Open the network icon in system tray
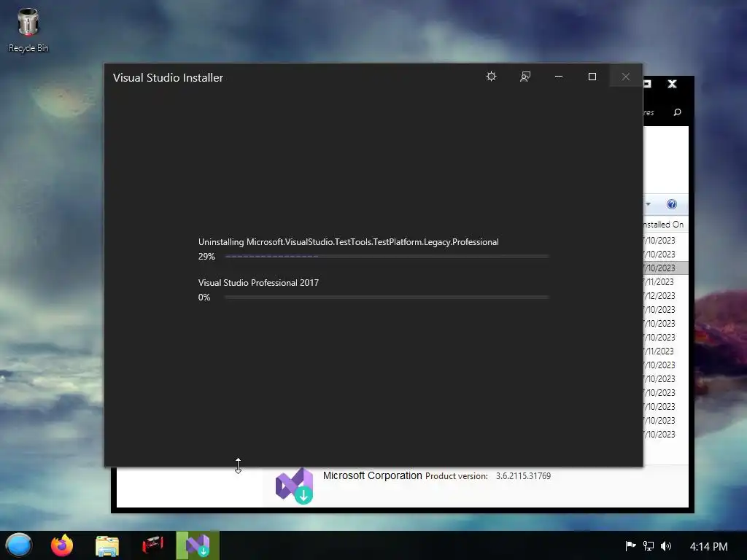 [x=649, y=546]
